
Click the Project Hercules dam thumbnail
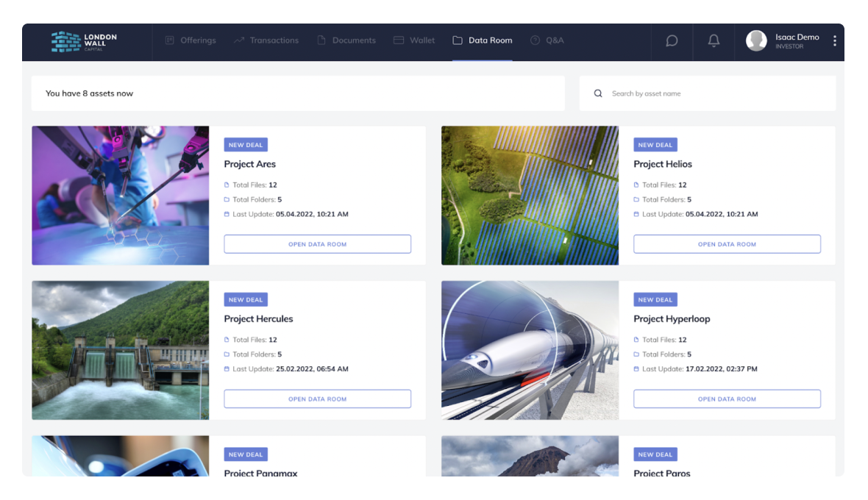pyautogui.click(x=120, y=350)
